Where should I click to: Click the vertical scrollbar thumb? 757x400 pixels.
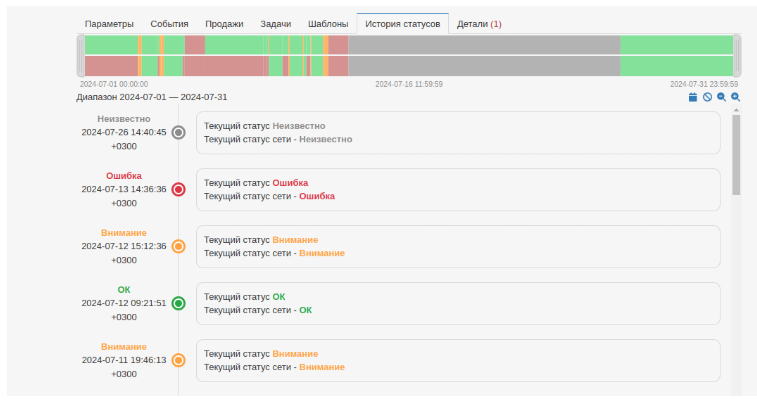(736, 155)
